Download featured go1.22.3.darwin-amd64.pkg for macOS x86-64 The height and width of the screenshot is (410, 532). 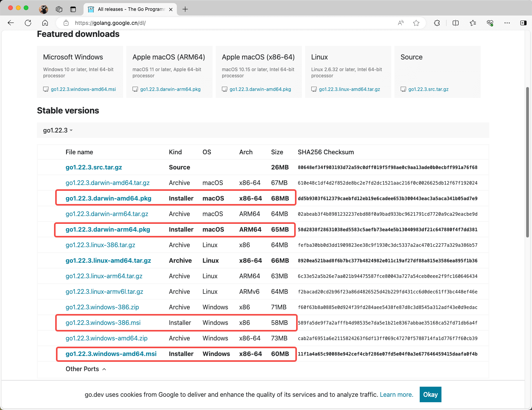point(260,89)
